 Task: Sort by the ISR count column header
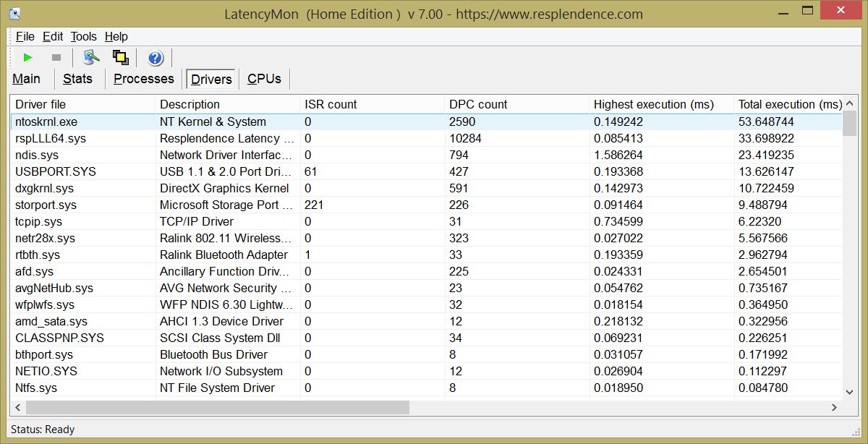pyautogui.click(x=373, y=104)
